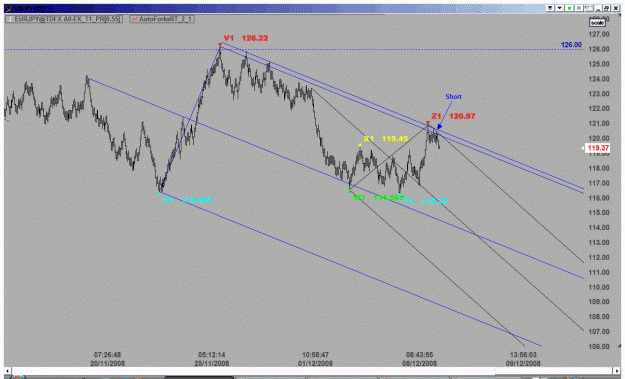Click the blue 126.00 horizontal line label
The image size is (625, 379).
[571, 45]
